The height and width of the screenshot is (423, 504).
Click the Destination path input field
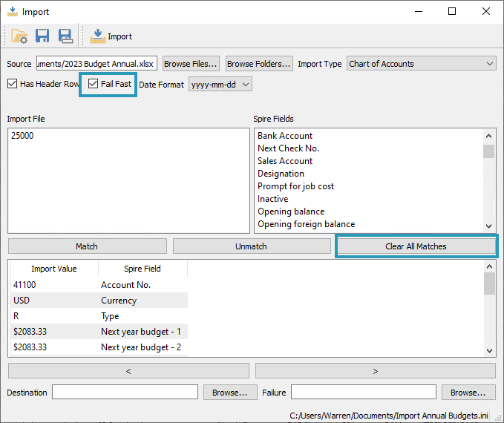[125, 392]
